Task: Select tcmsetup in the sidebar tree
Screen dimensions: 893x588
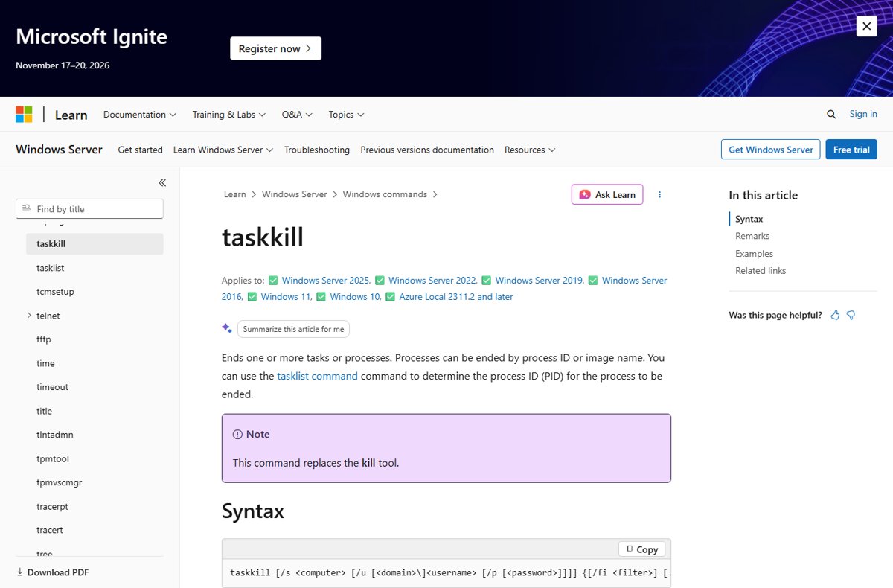Action: [95, 292]
